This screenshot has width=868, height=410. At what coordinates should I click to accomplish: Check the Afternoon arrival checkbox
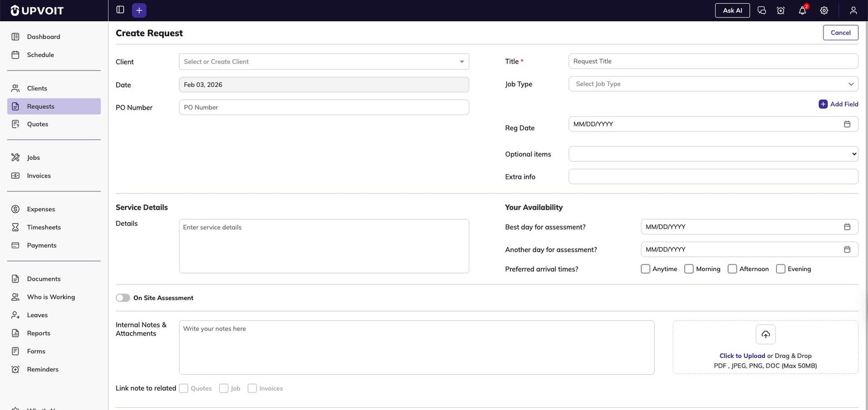732,269
